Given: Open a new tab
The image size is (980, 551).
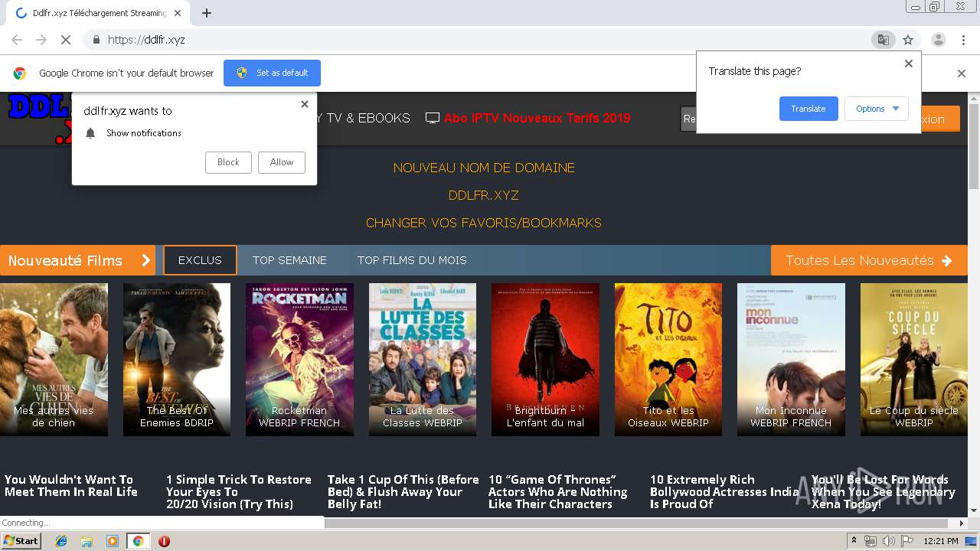Looking at the screenshot, I should 207,13.
